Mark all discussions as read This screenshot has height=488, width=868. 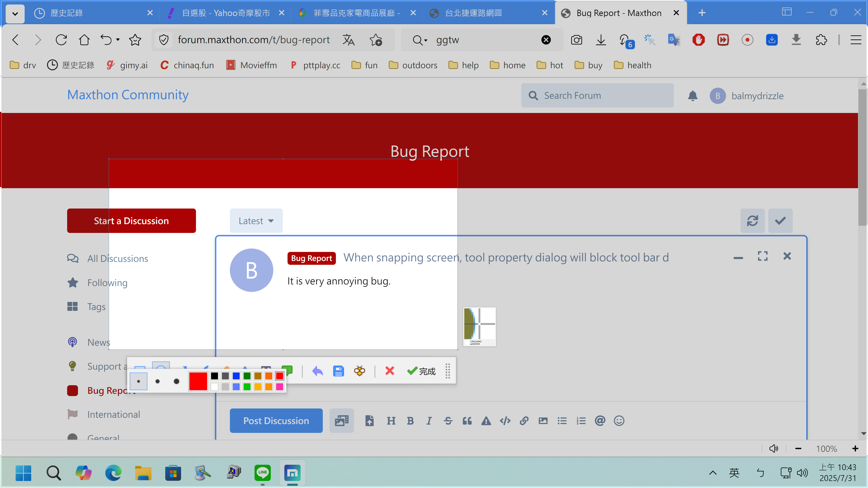click(x=780, y=221)
